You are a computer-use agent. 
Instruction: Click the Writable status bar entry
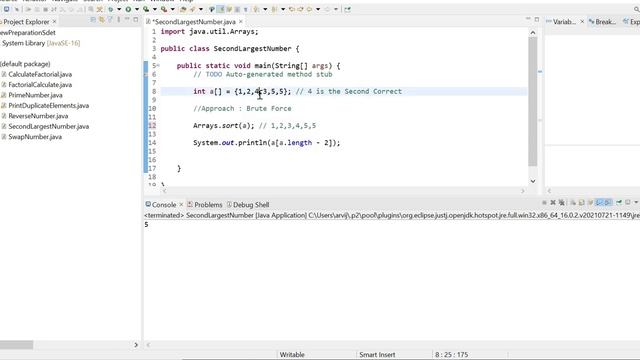click(x=292, y=355)
